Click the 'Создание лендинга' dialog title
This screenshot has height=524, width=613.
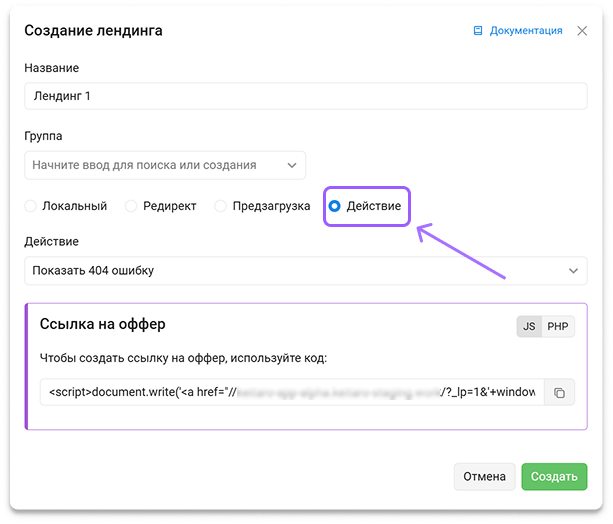click(93, 31)
